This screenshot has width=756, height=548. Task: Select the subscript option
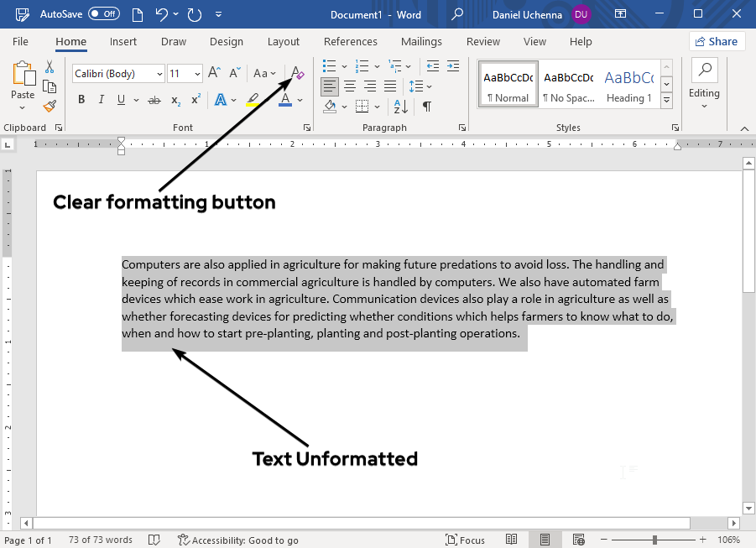[175, 99]
